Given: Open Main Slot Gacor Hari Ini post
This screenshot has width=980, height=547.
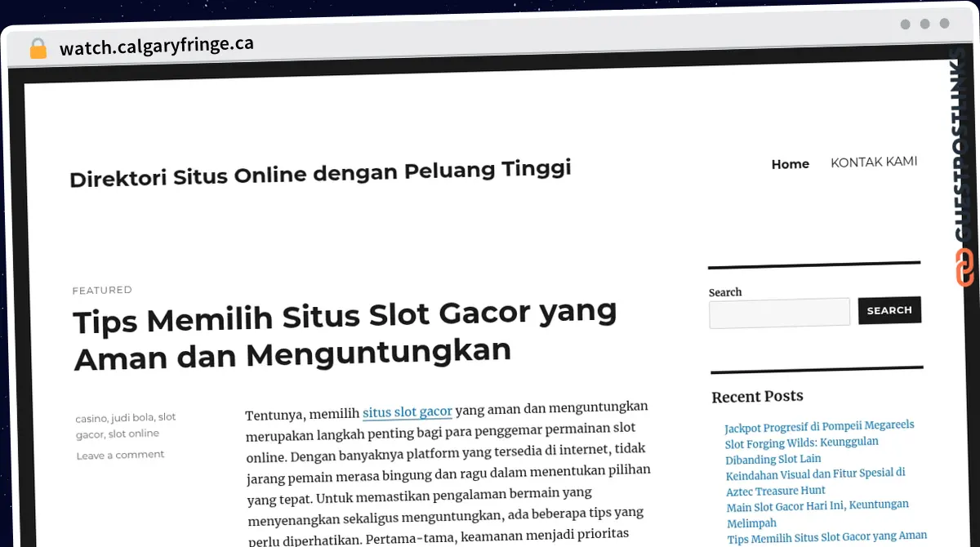Looking at the screenshot, I should pos(817,505).
